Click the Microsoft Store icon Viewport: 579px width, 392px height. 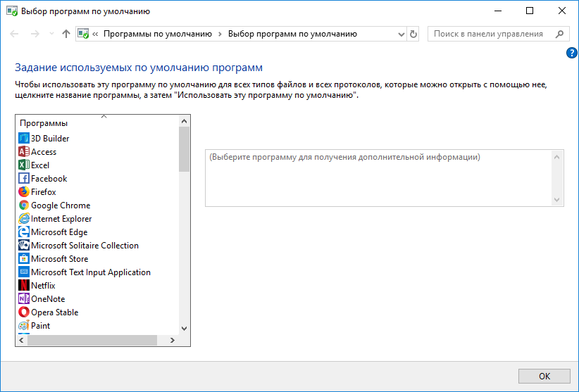(x=24, y=258)
